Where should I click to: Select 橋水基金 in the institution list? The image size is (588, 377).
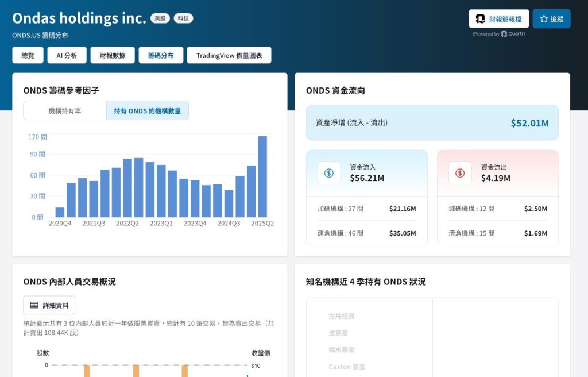342,349
